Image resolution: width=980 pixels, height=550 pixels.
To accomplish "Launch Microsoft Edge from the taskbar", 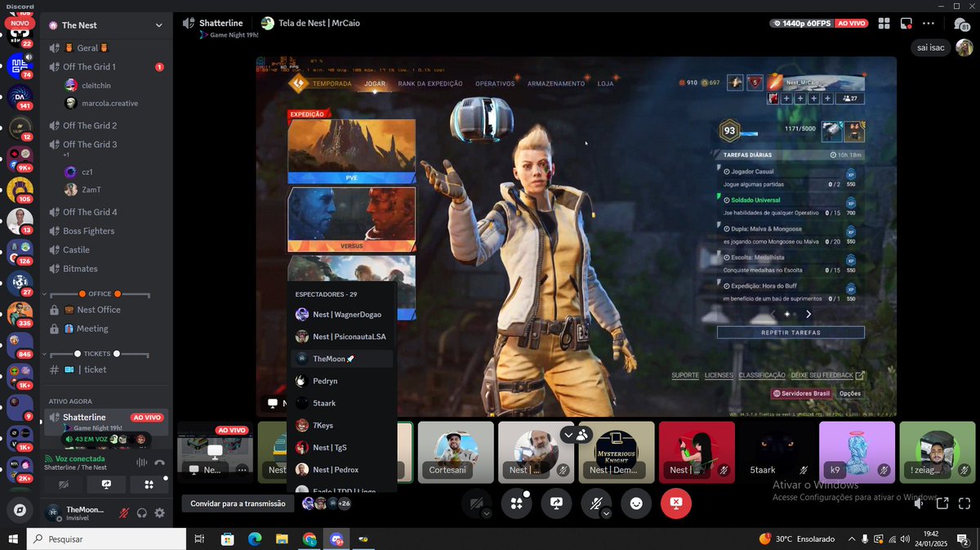I will pyautogui.click(x=255, y=539).
